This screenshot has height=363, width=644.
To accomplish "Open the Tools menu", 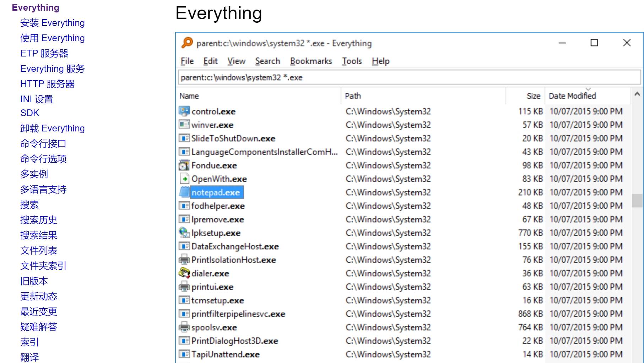I will 352,61.
